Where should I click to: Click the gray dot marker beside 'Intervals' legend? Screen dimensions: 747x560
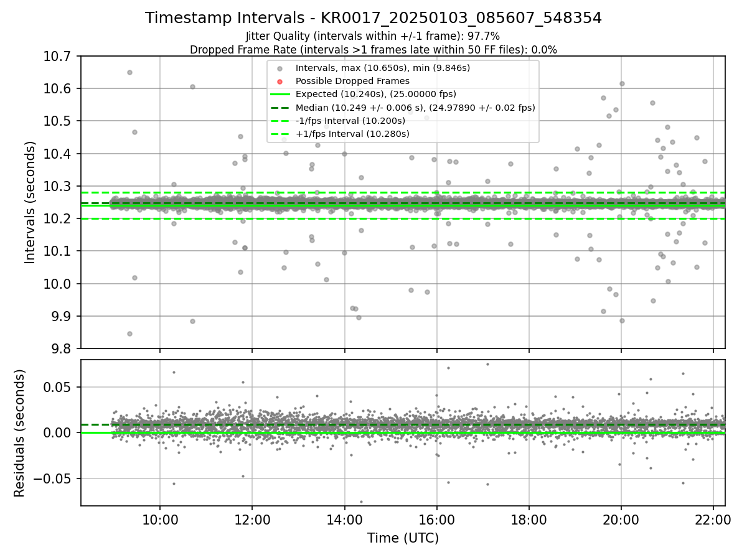click(280, 68)
